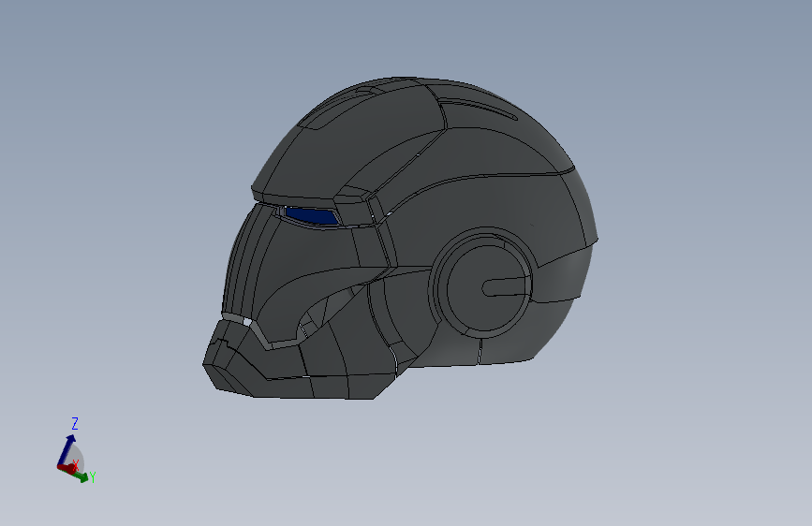Click the Y label on the axis triad
Viewport: 812px width, 526px height.
[92, 476]
